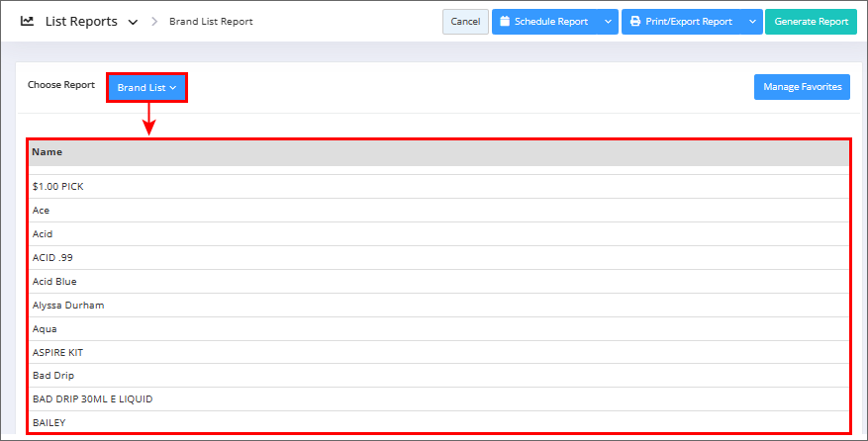Select the ASPIRE KIT row
This screenshot has height=441, width=868.
[x=439, y=352]
